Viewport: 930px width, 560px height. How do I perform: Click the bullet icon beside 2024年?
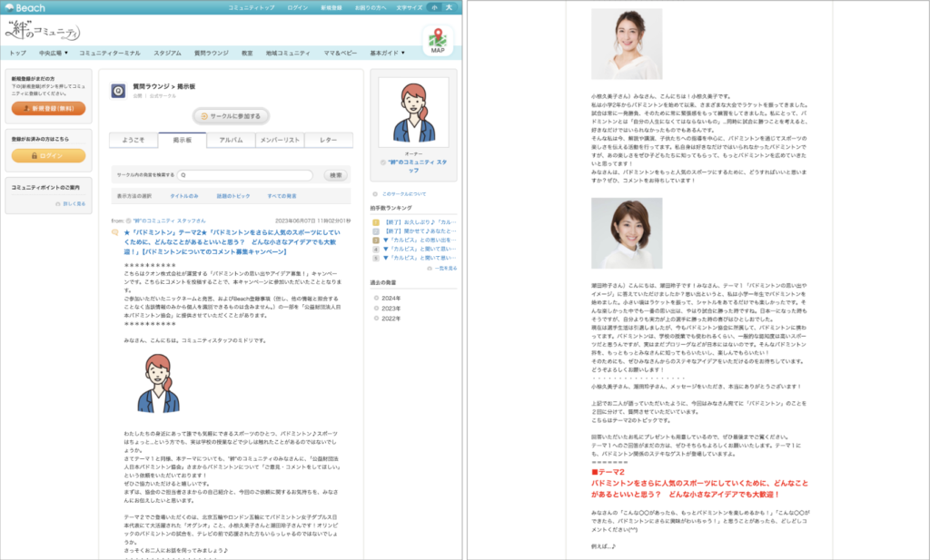pyautogui.click(x=376, y=298)
